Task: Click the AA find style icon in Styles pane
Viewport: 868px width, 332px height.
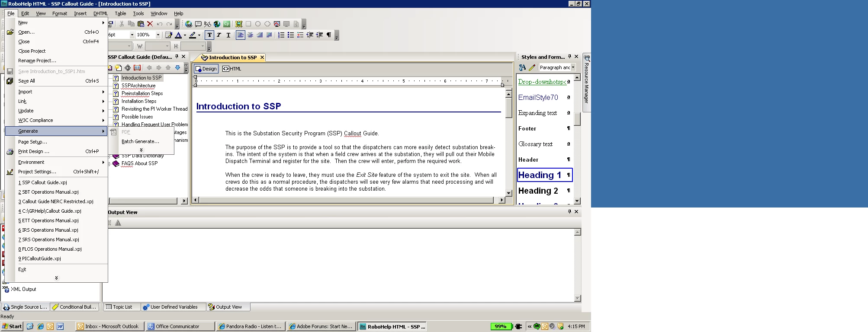Action: click(x=522, y=67)
